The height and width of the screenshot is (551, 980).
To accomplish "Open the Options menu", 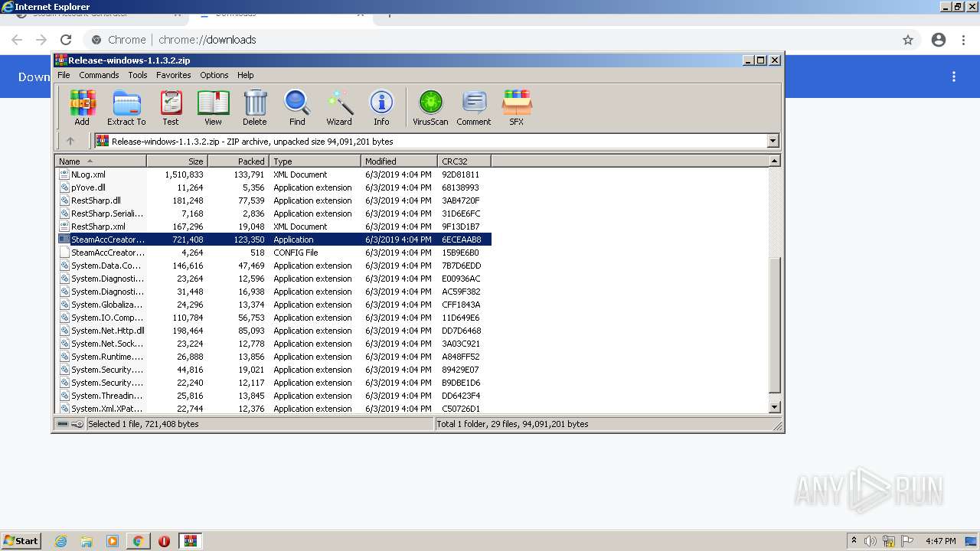I will [214, 75].
